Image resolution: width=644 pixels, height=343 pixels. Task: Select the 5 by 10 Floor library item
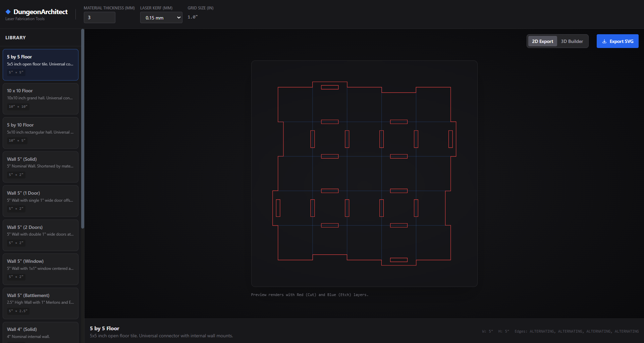point(41,133)
